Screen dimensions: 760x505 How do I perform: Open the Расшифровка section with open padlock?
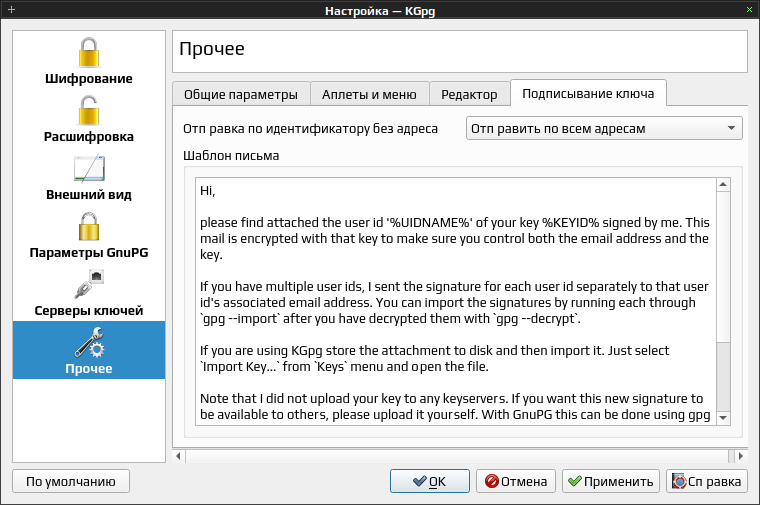point(89,118)
